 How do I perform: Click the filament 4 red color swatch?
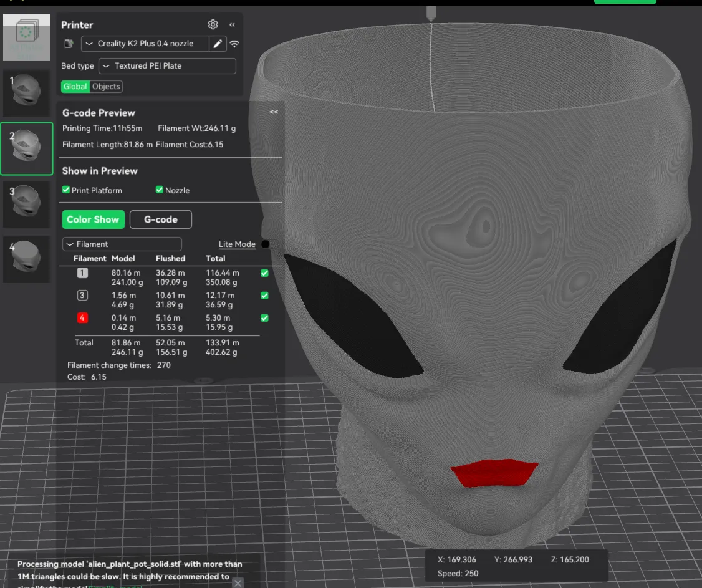[x=82, y=317]
